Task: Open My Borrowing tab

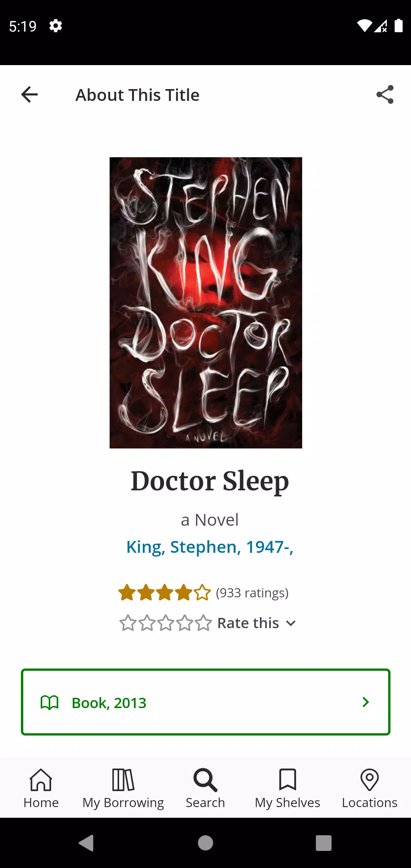Action: 123,788
